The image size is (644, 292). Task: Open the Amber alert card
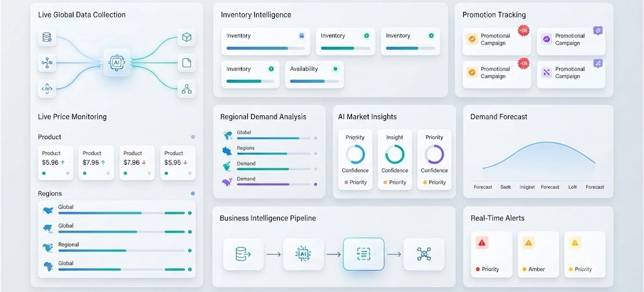(x=538, y=254)
